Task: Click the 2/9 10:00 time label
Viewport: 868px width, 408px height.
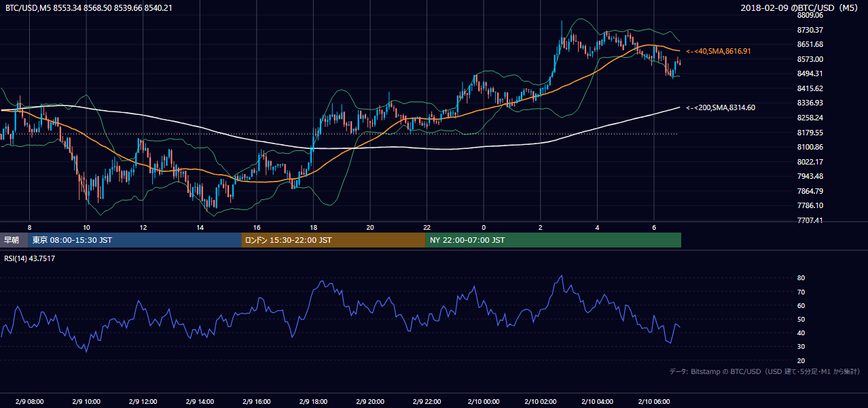Action: tap(86, 402)
